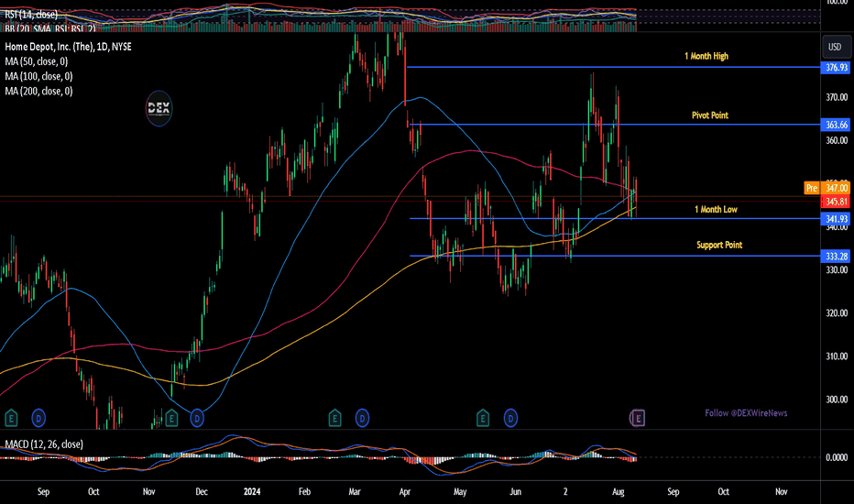Click the dividend D marker near June
This screenshot has height=504, width=854.
[510, 419]
